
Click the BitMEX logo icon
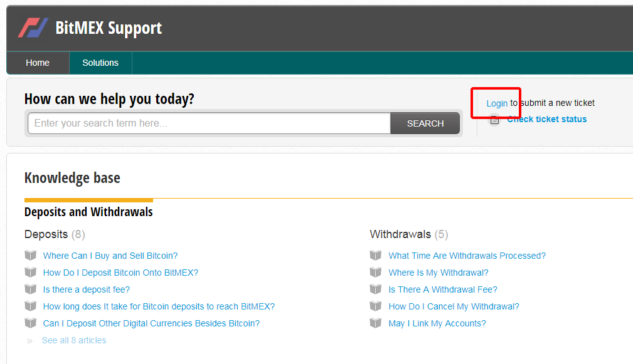click(33, 28)
